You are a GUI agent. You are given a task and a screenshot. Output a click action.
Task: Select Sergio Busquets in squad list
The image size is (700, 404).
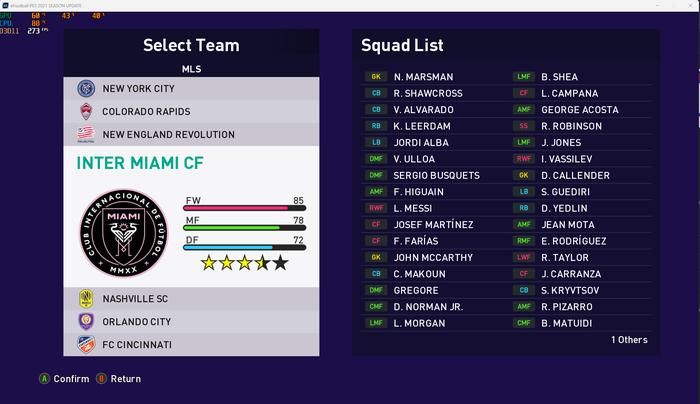pyautogui.click(x=436, y=175)
